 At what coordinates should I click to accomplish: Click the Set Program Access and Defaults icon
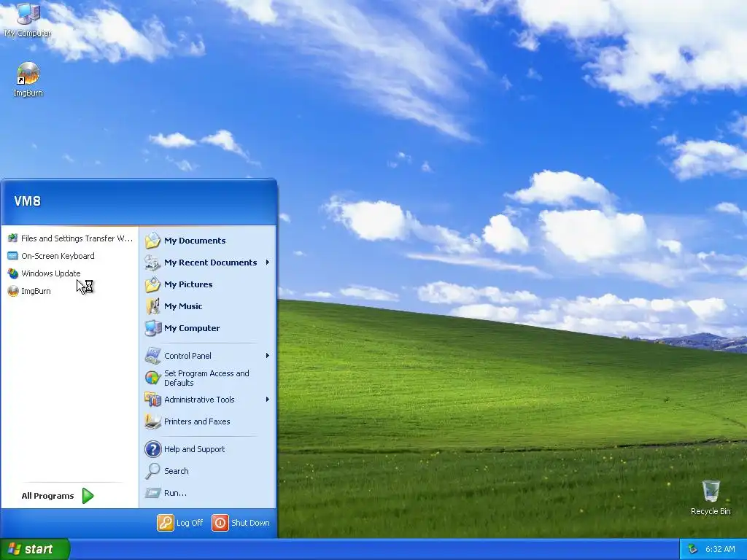[153, 378]
